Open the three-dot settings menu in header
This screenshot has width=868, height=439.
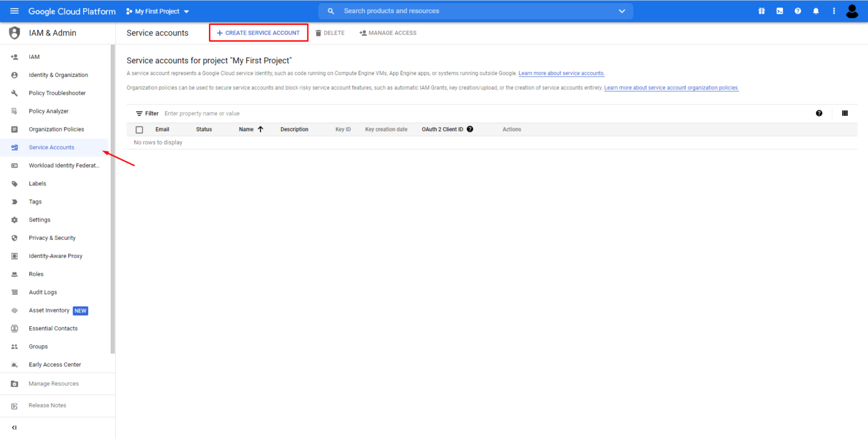click(834, 11)
